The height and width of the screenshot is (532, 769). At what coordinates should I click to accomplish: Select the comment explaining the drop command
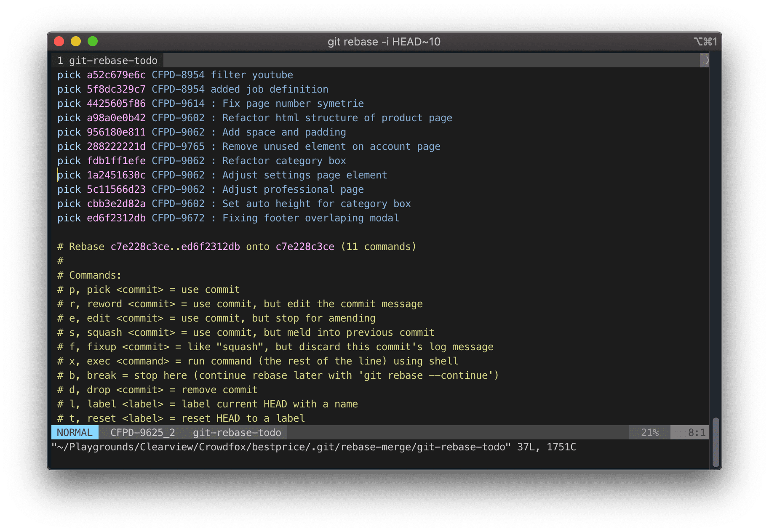pyautogui.click(x=157, y=390)
